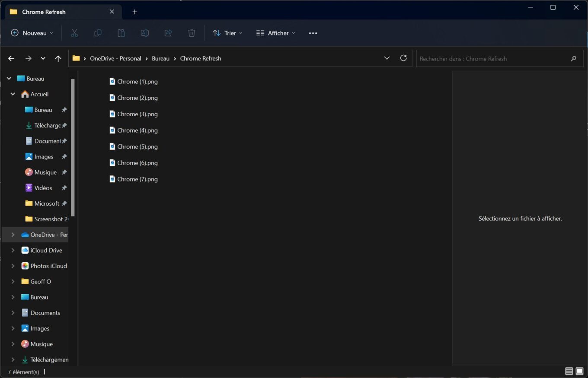Expand the OneDrive - Personal node
Image resolution: width=588 pixels, height=378 pixels.
[13, 235]
